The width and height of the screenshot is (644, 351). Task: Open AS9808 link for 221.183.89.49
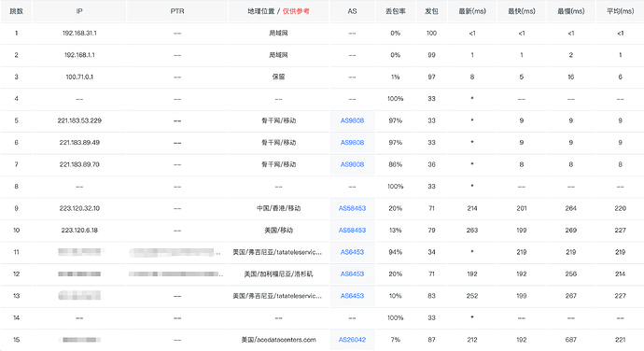[x=352, y=143]
